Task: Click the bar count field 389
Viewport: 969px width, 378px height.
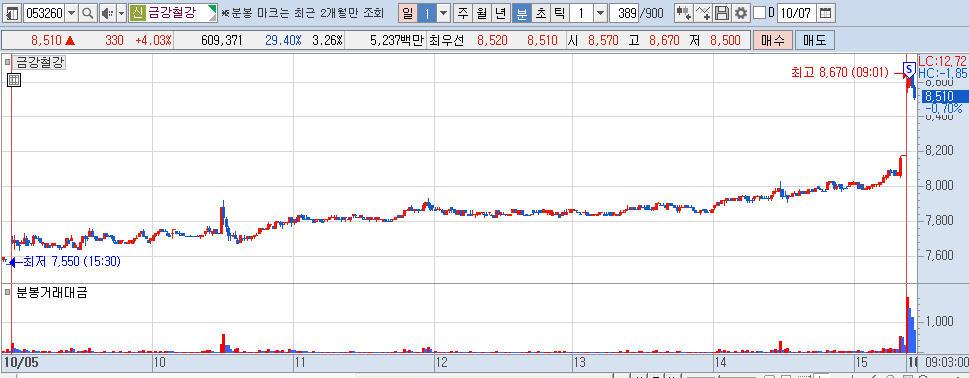Action: point(624,12)
